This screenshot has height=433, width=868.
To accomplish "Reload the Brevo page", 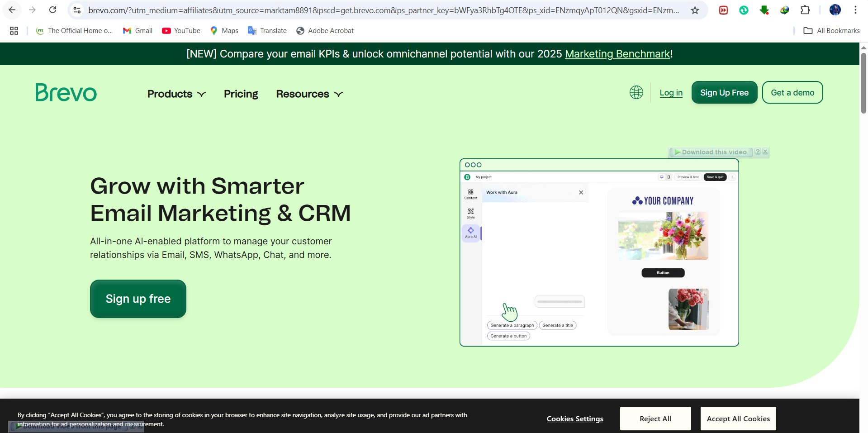I will pos(52,10).
